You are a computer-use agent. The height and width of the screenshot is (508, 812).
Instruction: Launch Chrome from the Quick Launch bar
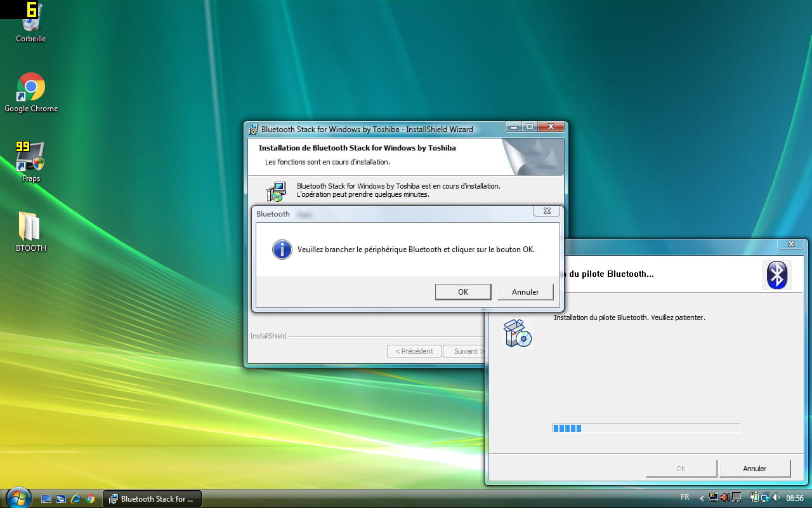[90, 498]
